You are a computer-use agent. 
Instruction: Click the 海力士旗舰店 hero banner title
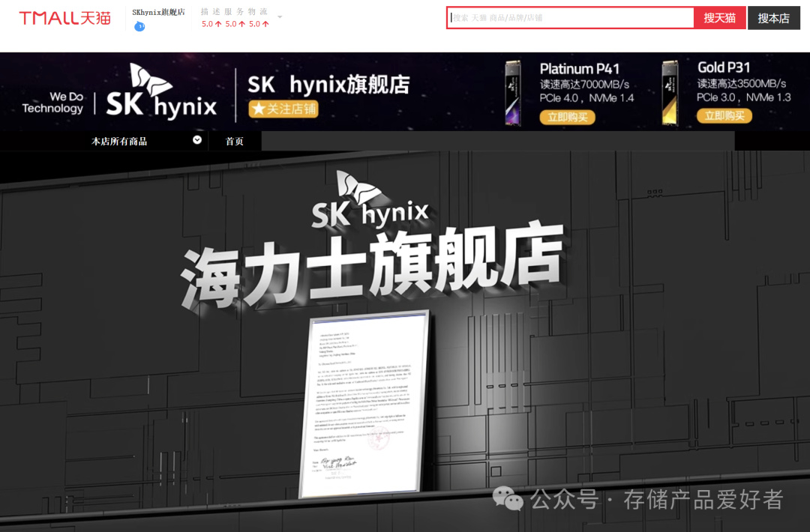(x=372, y=266)
